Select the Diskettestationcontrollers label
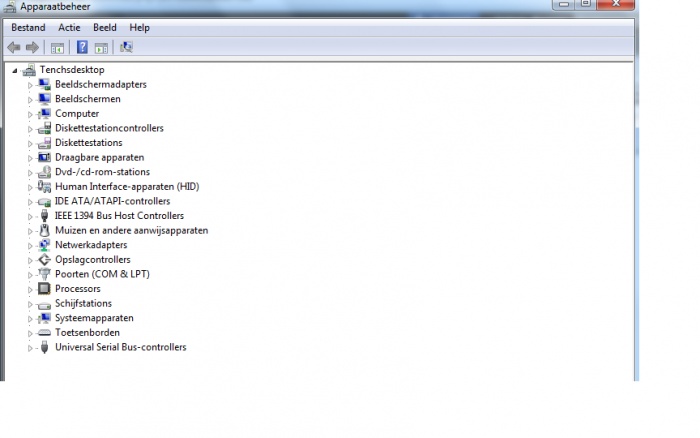This screenshot has height=438, width=700. click(x=109, y=128)
